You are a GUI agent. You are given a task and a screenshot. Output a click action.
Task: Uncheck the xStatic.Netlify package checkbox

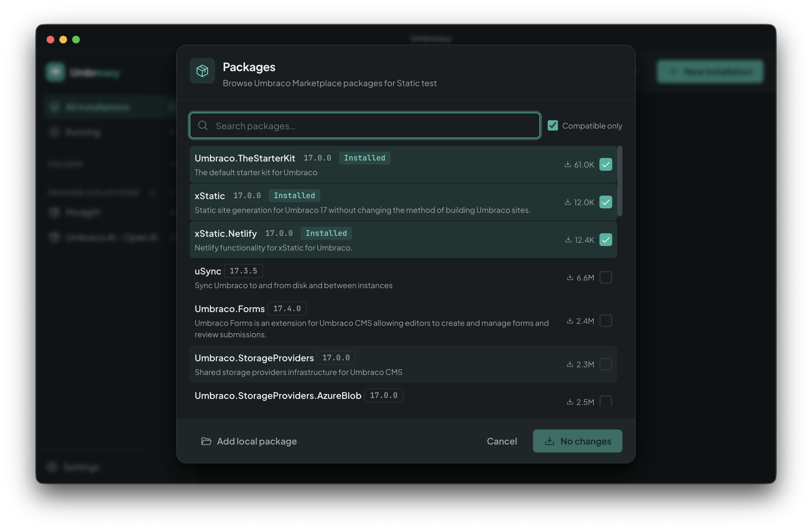pos(605,240)
